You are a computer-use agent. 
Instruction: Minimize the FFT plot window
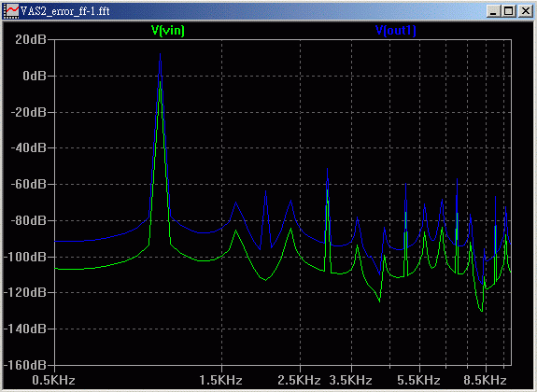[493, 11]
